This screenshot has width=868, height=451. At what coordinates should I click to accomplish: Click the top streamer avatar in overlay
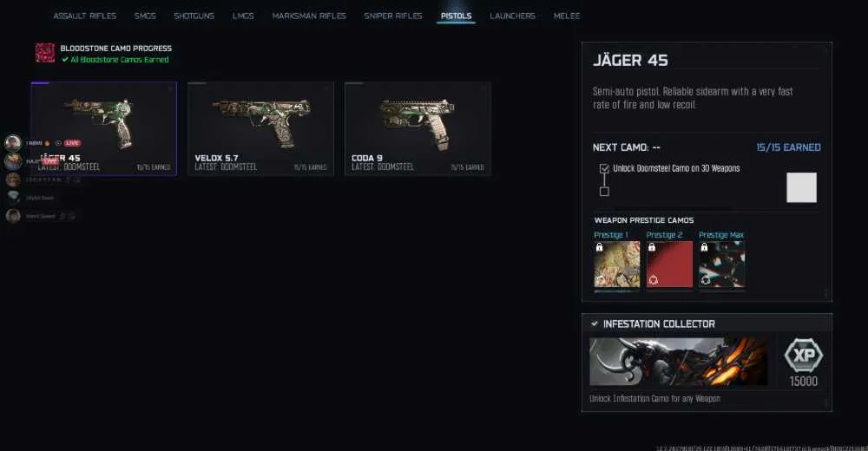click(13, 143)
